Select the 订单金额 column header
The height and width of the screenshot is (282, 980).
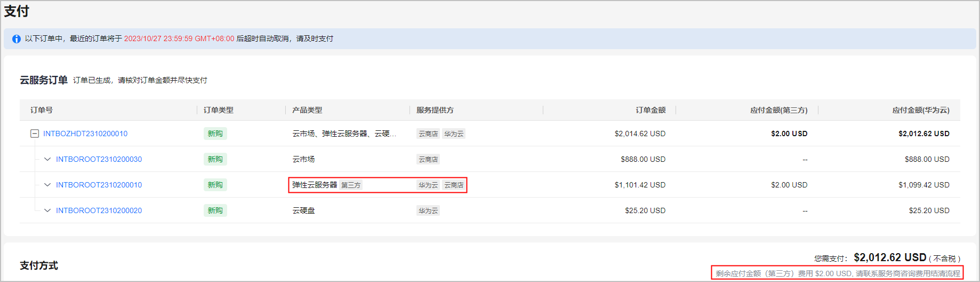point(650,110)
